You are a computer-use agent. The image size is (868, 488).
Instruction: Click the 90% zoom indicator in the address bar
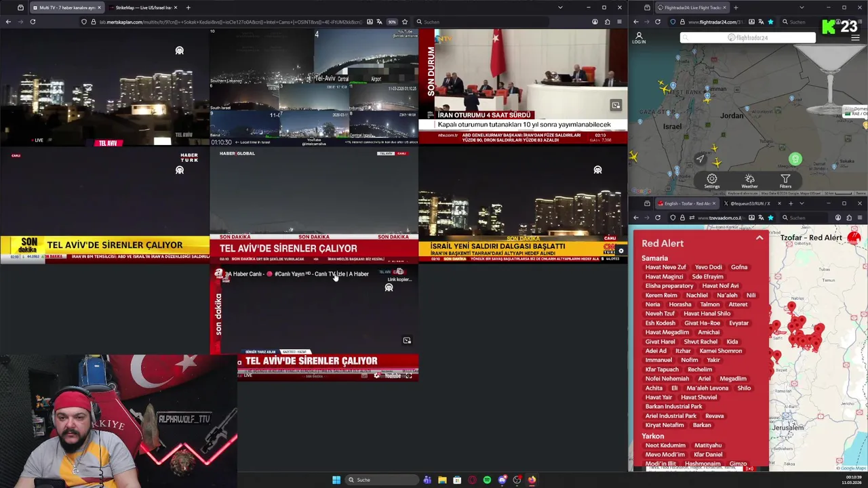[392, 22]
